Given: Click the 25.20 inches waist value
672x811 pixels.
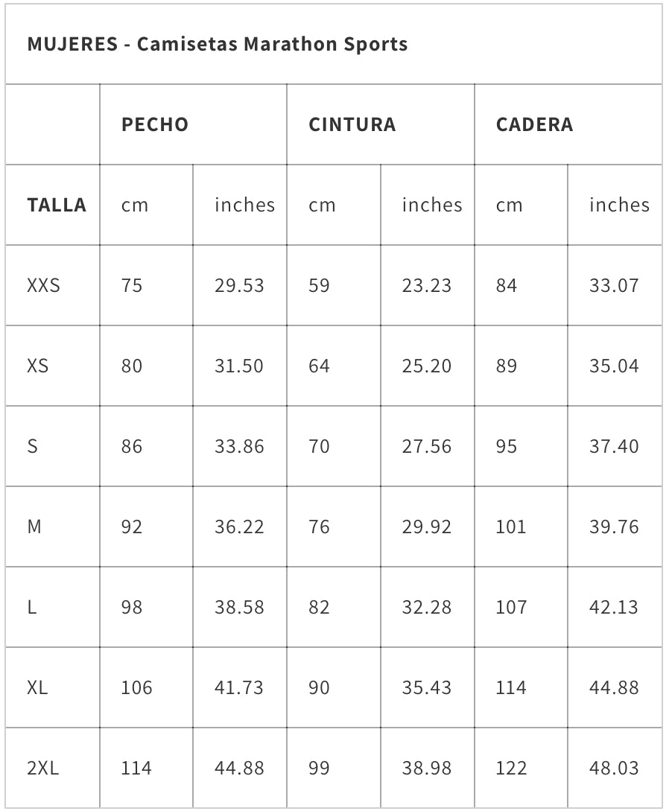Looking at the screenshot, I should (426, 366).
